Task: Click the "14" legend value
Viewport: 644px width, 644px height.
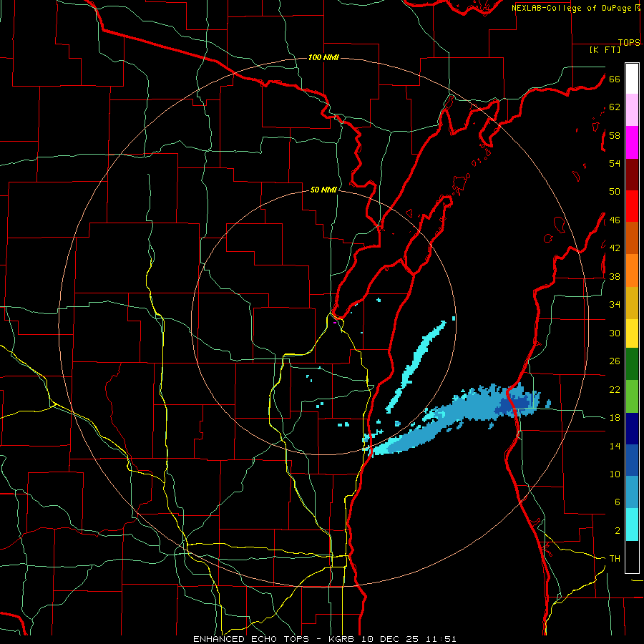Action: click(615, 446)
